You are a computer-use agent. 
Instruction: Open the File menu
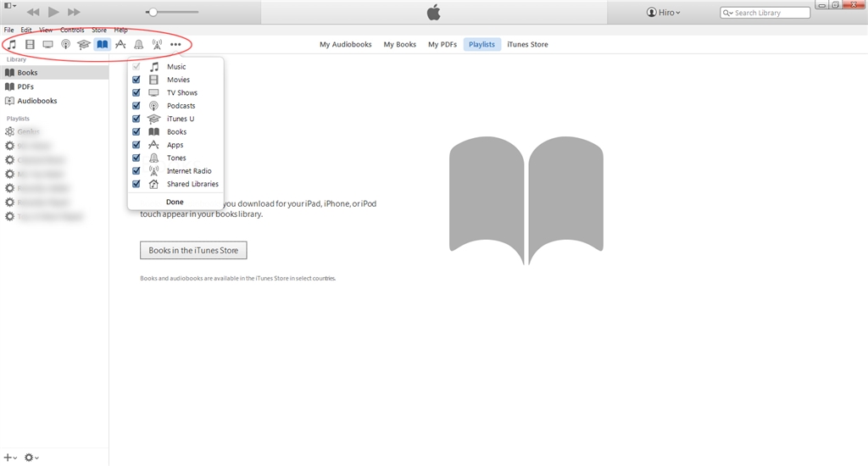tap(8, 30)
